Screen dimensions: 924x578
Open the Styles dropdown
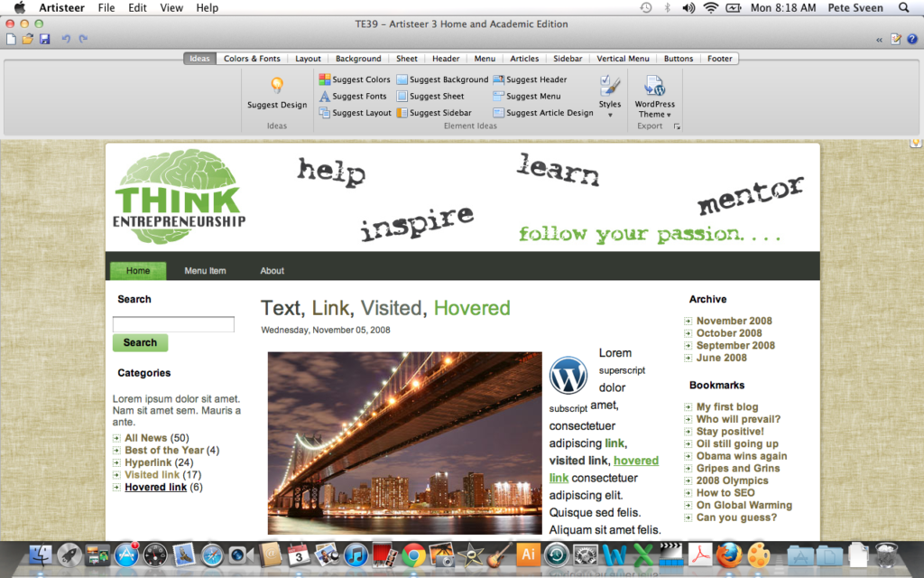pyautogui.click(x=610, y=115)
